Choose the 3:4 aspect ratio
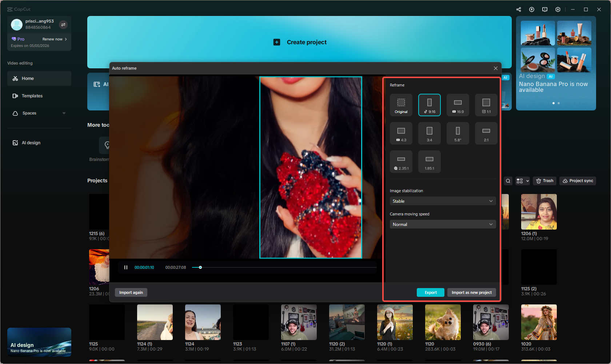611x364 pixels. (430, 133)
